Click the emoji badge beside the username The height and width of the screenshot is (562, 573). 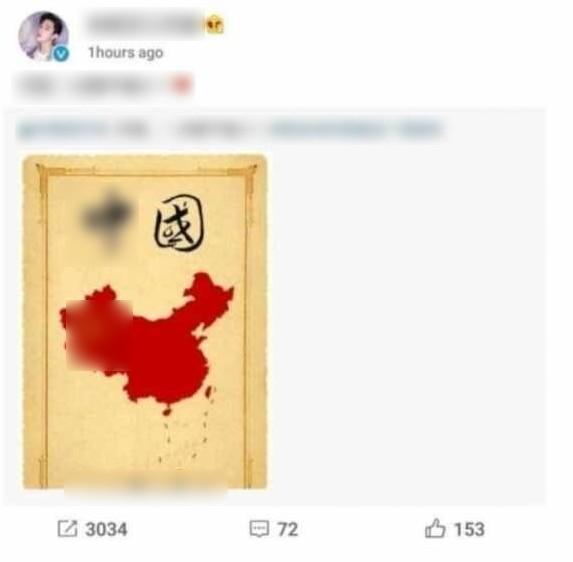coord(215,25)
